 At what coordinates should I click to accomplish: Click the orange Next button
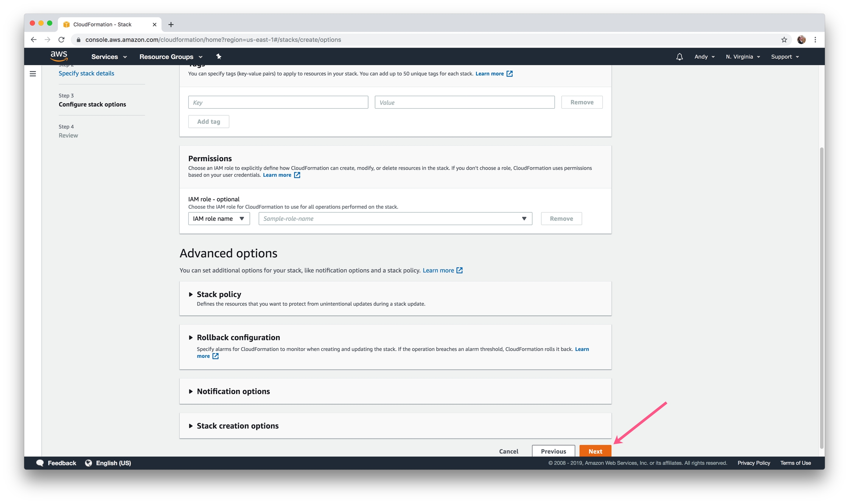(595, 451)
